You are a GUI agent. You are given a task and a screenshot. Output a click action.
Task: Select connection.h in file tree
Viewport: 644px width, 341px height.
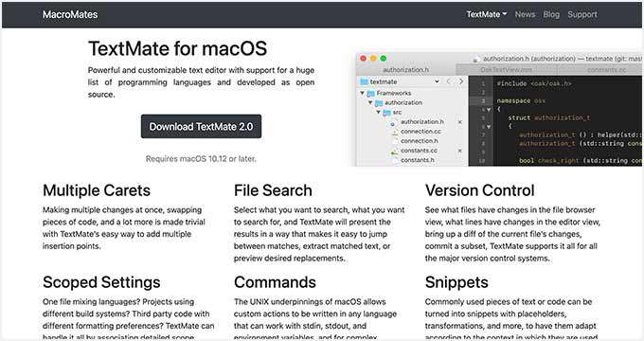(420, 141)
